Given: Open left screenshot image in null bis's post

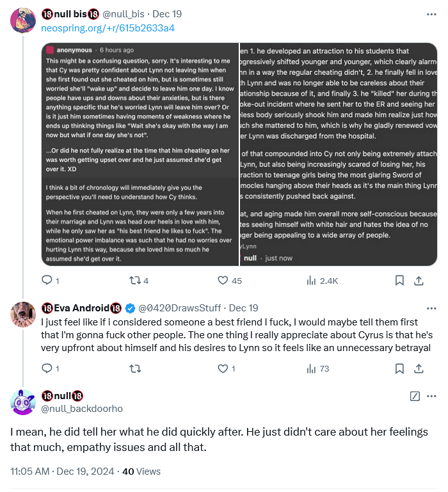Looking at the screenshot, I should pyautogui.click(x=140, y=154).
